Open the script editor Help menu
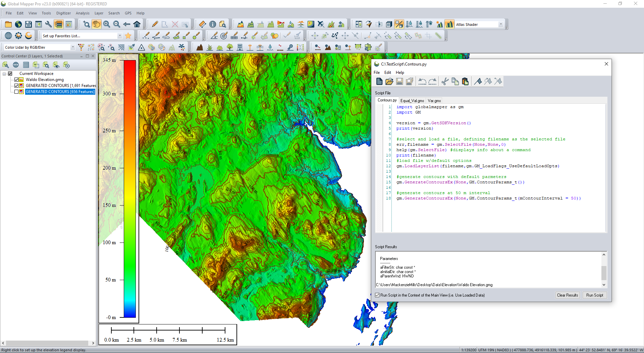The width and height of the screenshot is (644, 353). pyautogui.click(x=400, y=73)
